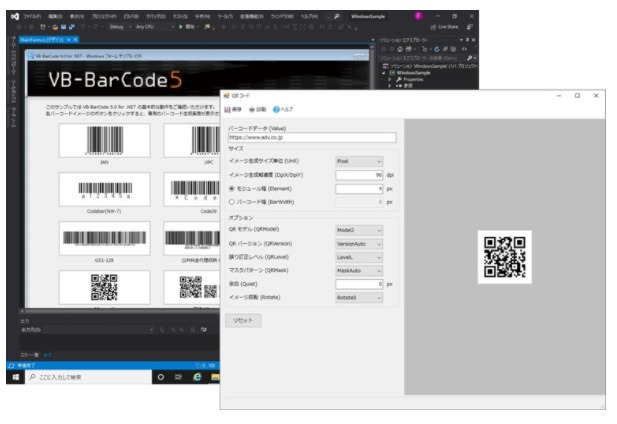The image size is (617, 424).
Task: Click the DpiX/DpiY field showing 96
Action: [x=359, y=175]
